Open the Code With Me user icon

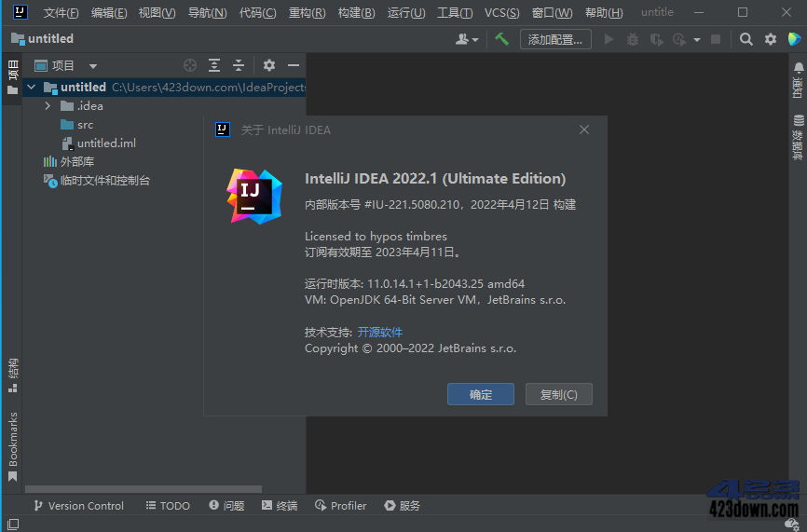(x=462, y=39)
